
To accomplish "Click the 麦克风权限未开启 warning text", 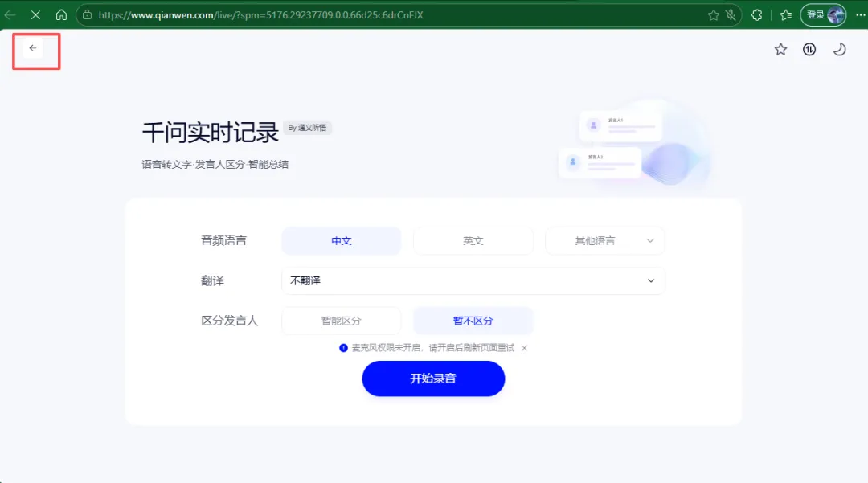I will click(x=433, y=348).
